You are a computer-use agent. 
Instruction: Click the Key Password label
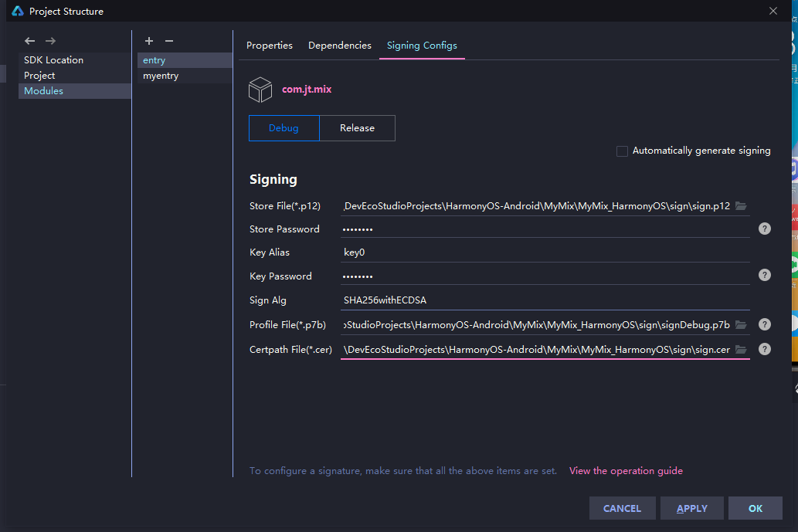pyautogui.click(x=280, y=276)
